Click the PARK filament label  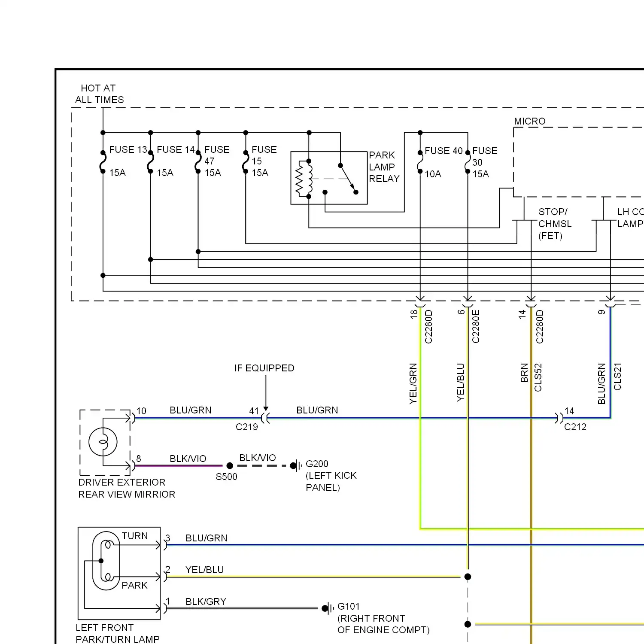(134, 585)
